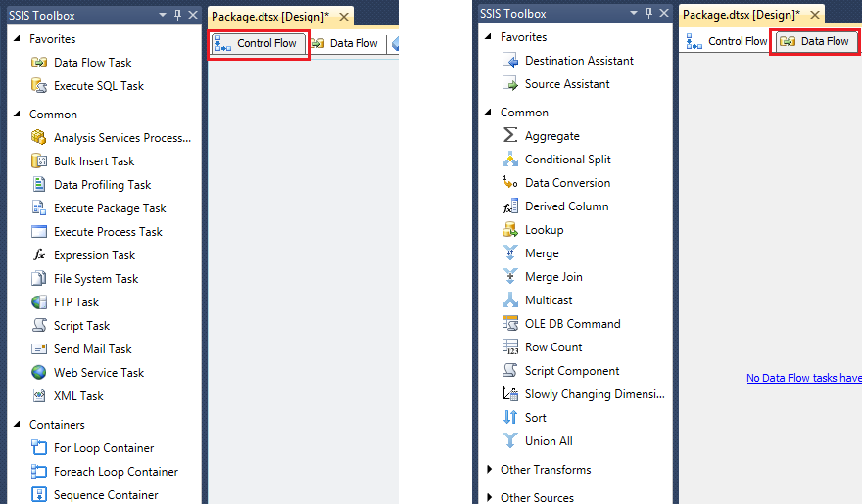Choose the Aggregate sigma icon

click(510, 136)
